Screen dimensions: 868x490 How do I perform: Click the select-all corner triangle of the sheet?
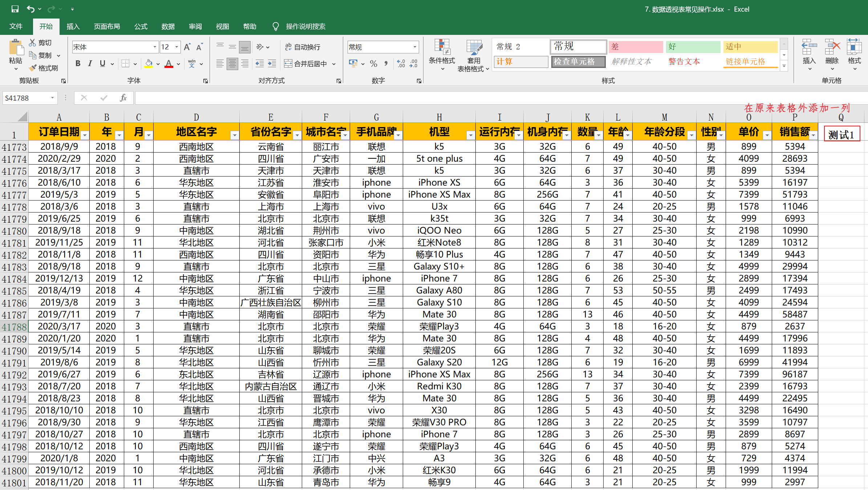click(22, 117)
